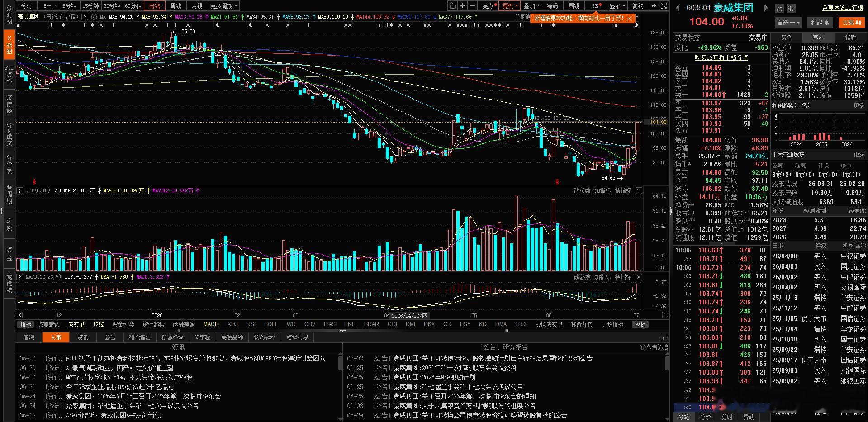
Task: Click the help question icon beside 豪威集团
Action: pos(85,17)
